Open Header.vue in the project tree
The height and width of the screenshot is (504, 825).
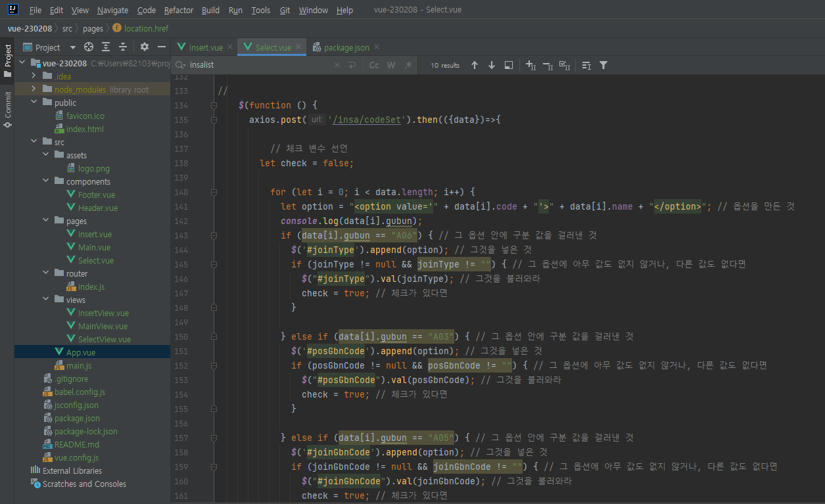coord(97,208)
